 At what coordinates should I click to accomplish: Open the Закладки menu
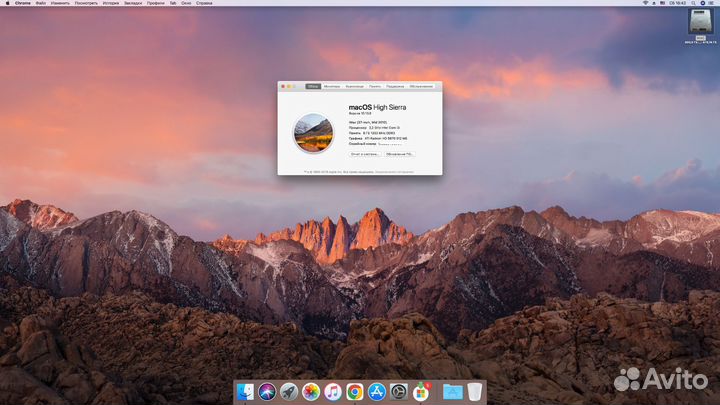pos(133,3)
